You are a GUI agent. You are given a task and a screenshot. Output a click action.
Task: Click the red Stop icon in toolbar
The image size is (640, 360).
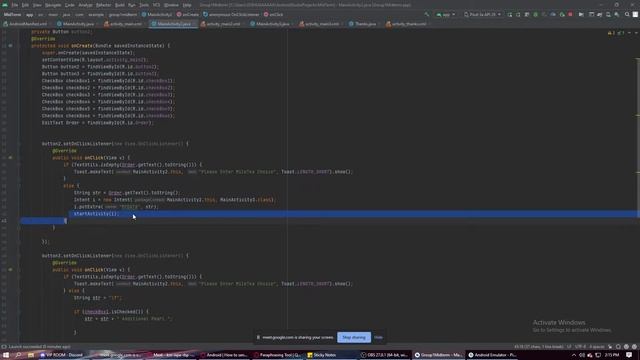[570, 14]
